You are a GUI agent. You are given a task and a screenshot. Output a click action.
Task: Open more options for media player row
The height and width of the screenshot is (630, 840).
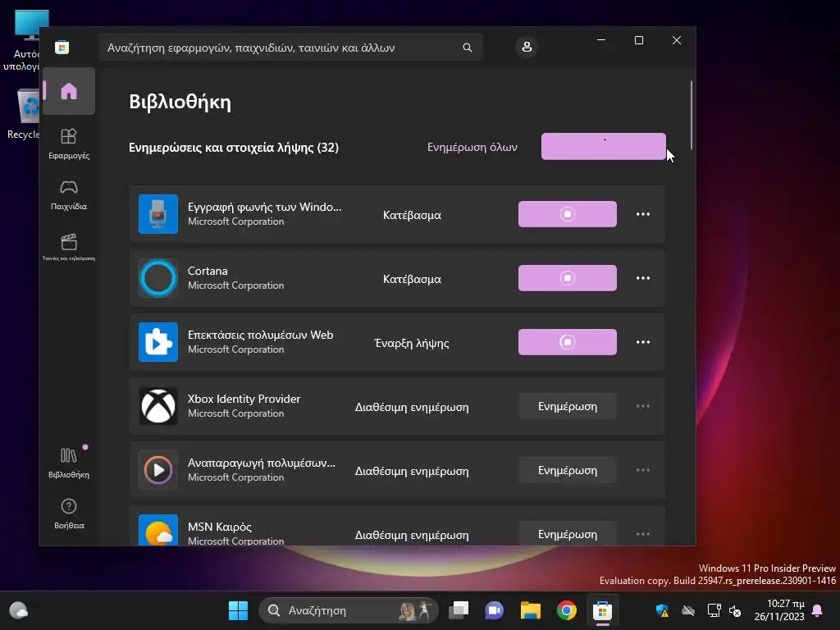(x=643, y=470)
